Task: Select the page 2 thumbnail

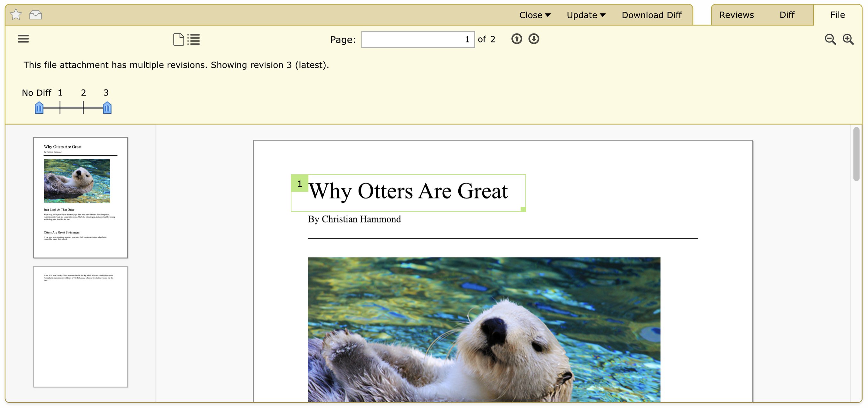Action: click(x=80, y=326)
